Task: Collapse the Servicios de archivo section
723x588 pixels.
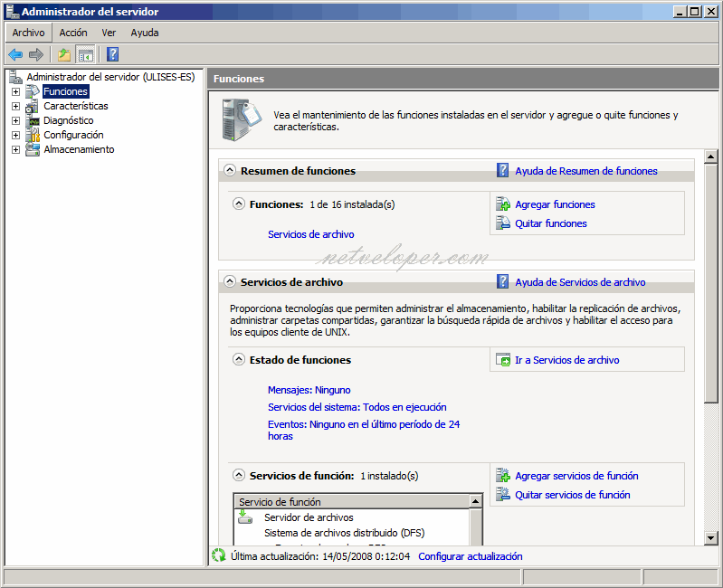Action: (230, 282)
